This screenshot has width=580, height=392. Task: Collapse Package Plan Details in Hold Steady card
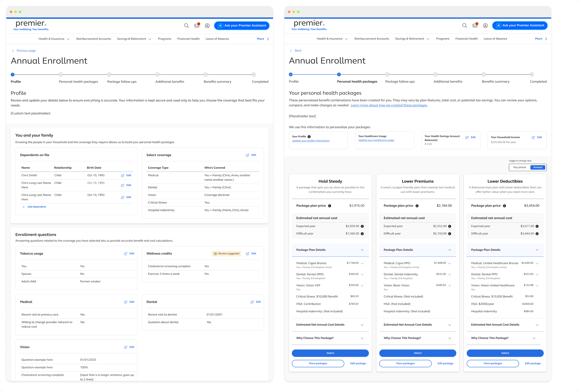[x=362, y=250]
